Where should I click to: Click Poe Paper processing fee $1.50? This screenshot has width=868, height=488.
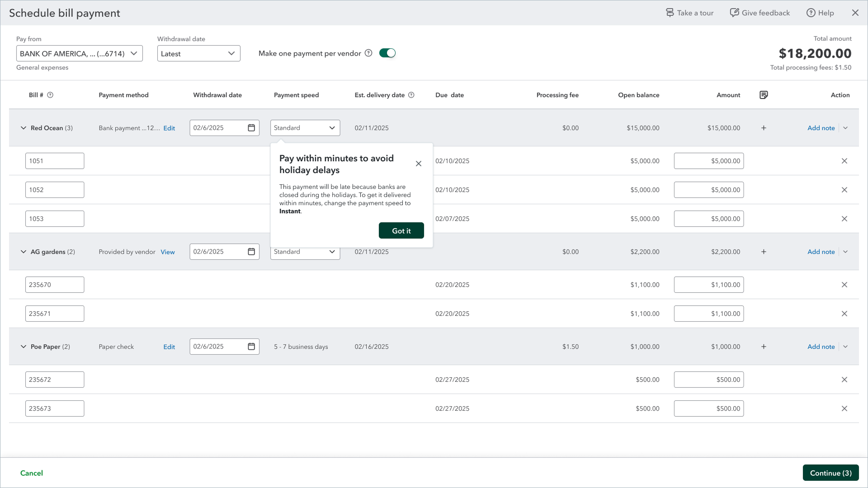[571, 347]
